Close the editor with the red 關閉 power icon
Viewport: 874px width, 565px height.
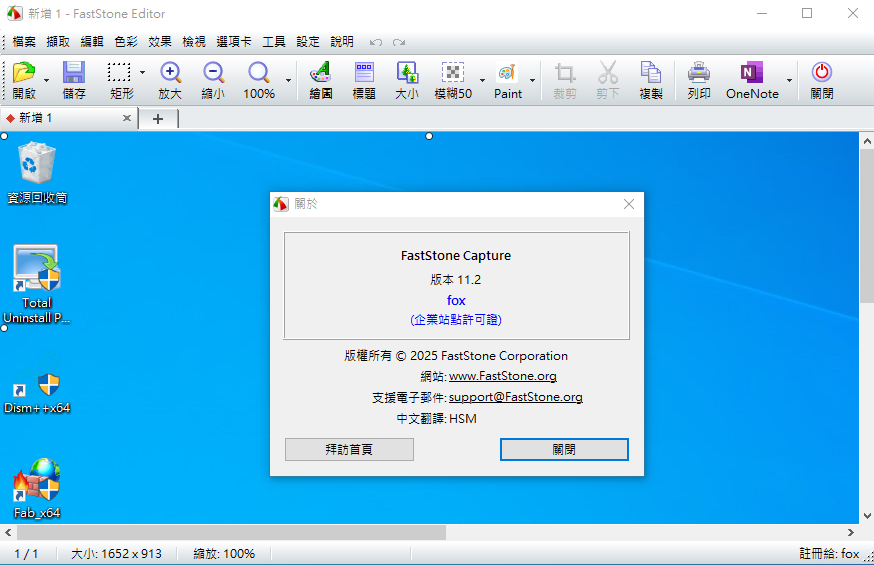click(822, 80)
